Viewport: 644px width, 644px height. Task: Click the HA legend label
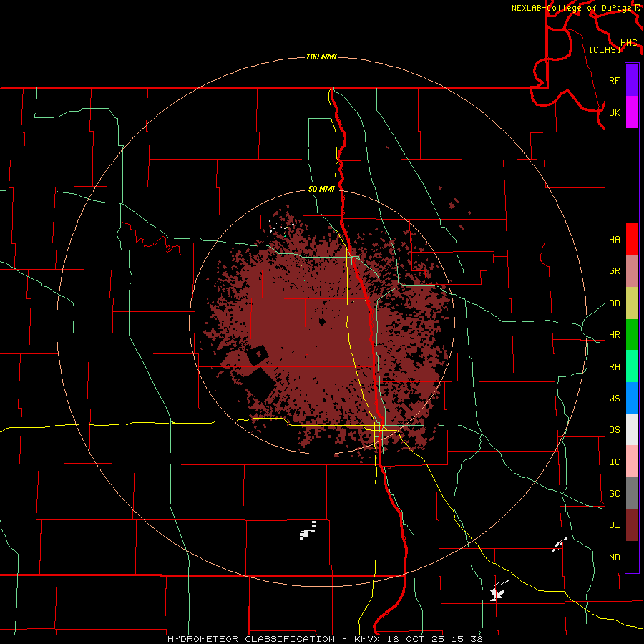(614, 240)
